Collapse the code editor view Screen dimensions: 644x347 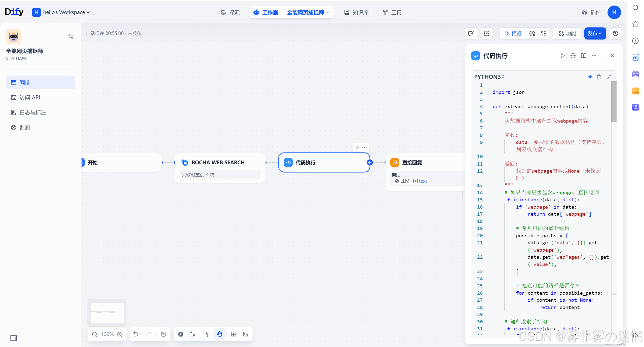pos(609,77)
